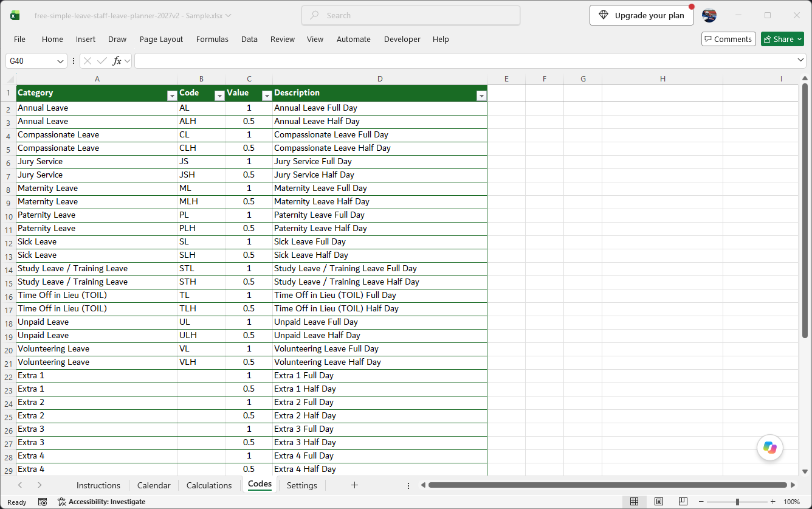The width and height of the screenshot is (812, 509).
Task: Click the Comments button
Action: [x=728, y=39]
